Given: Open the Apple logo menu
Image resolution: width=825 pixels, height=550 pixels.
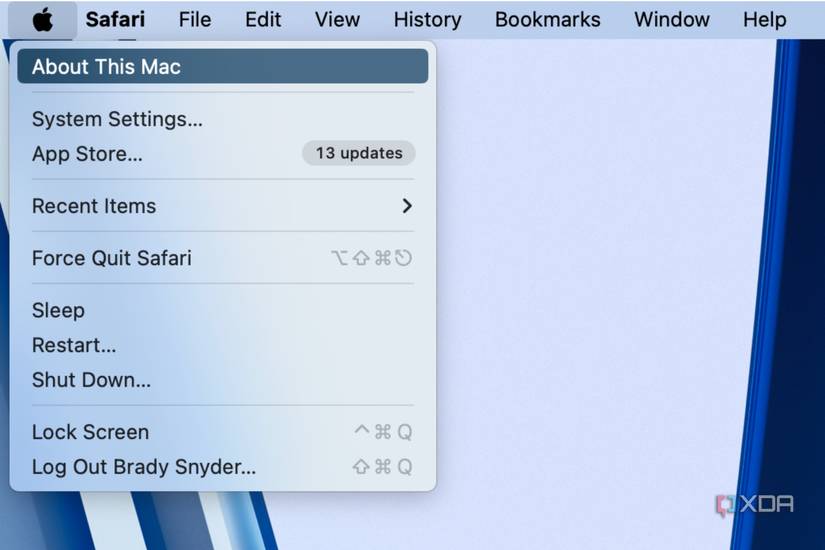Looking at the screenshot, I should 43,20.
